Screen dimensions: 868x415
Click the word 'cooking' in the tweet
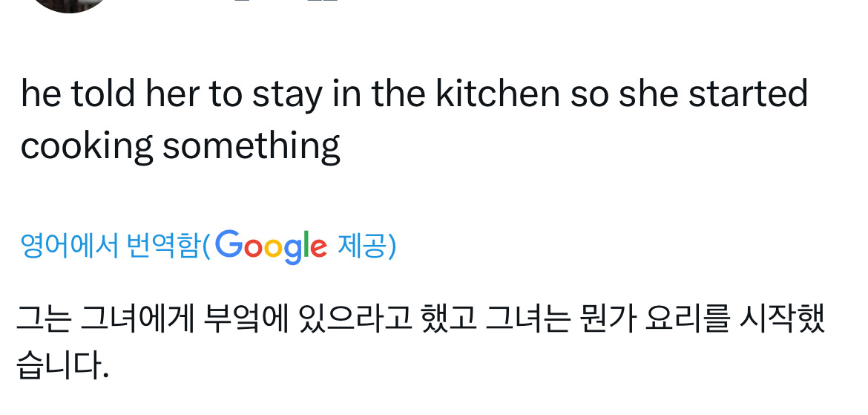pyautogui.click(x=86, y=146)
